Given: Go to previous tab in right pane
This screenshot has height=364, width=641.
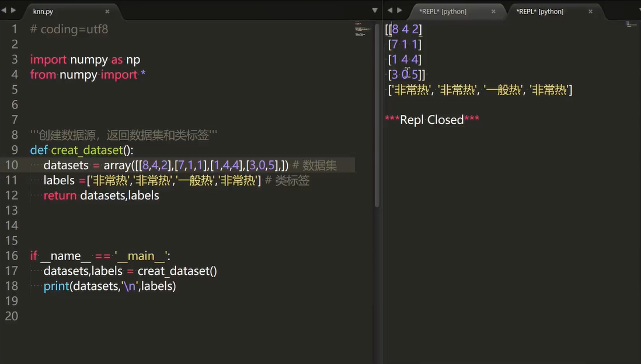Looking at the screenshot, I should [389, 10].
